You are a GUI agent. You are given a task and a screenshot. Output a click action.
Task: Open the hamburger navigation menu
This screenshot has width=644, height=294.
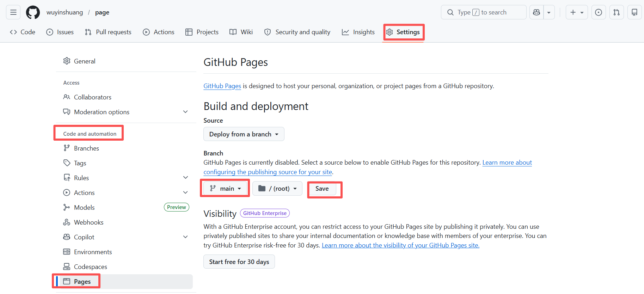click(13, 12)
